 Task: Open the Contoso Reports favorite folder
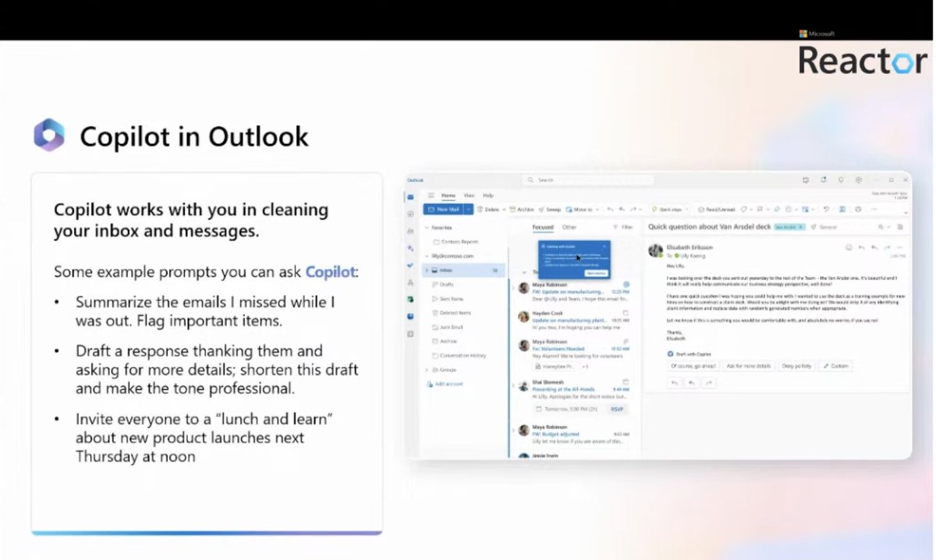pos(458,242)
